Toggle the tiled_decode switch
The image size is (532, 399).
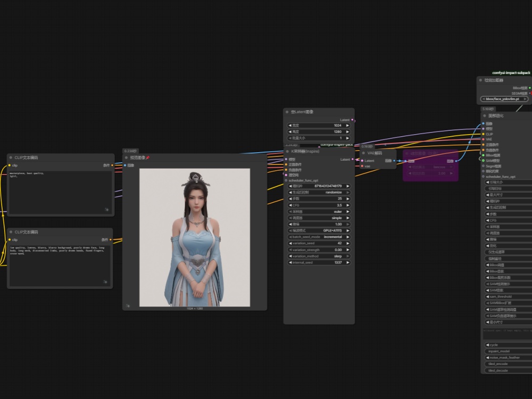click(x=508, y=370)
